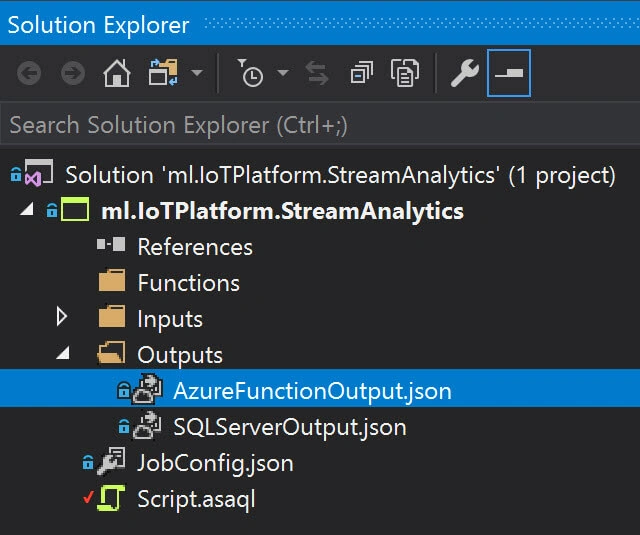Go to the Home view
640x535 pixels.
(117, 73)
